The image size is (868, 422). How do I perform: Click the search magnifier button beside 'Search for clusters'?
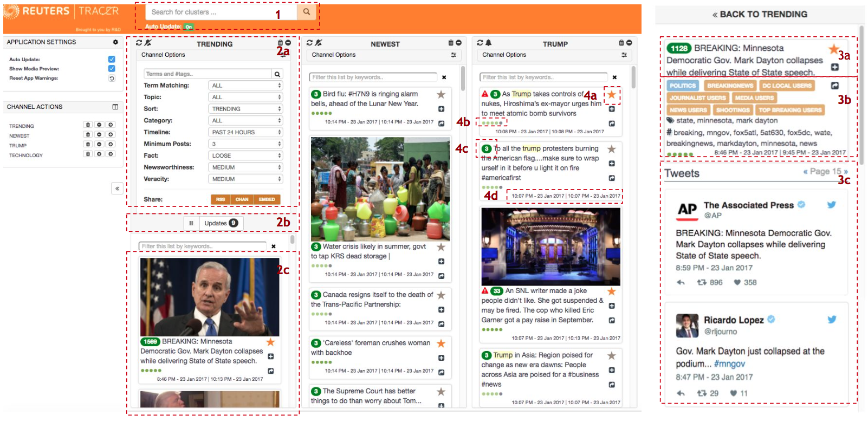coord(307,11)
